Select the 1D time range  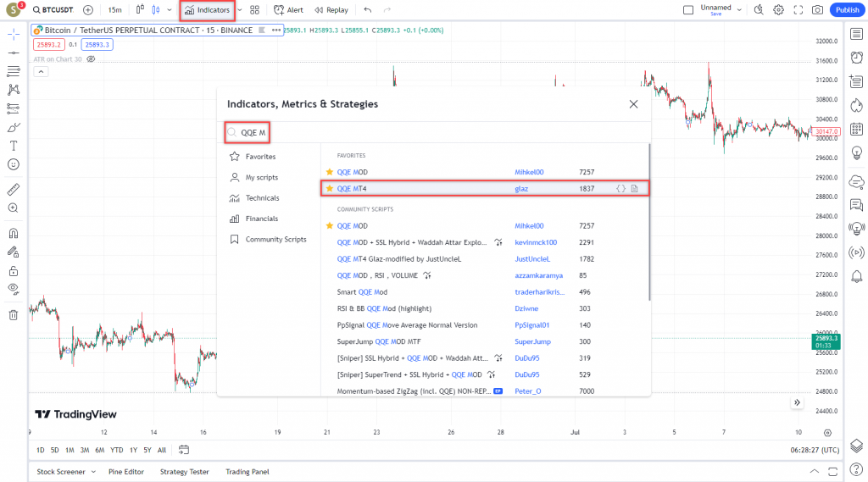tap(41, 451)
